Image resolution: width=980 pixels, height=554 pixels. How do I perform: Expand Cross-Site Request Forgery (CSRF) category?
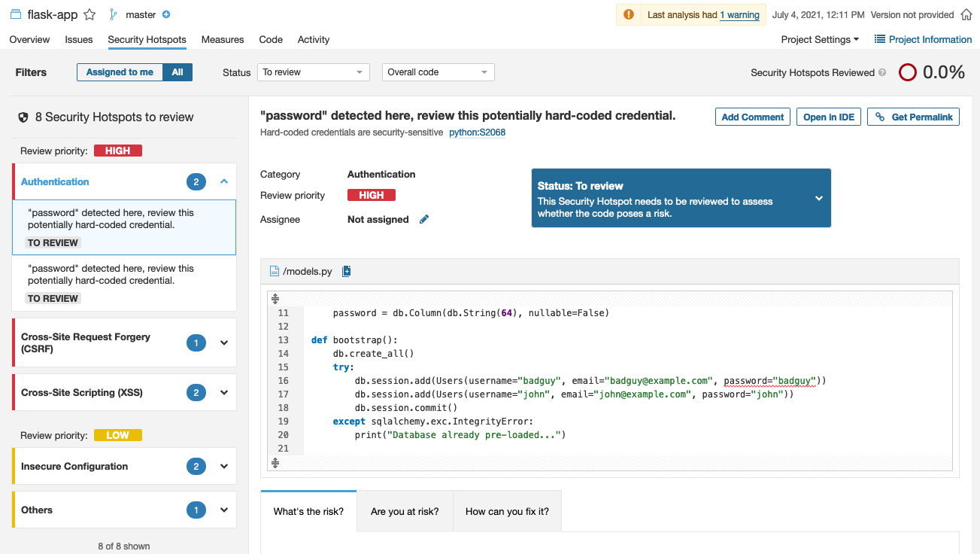tap(224, 343)
